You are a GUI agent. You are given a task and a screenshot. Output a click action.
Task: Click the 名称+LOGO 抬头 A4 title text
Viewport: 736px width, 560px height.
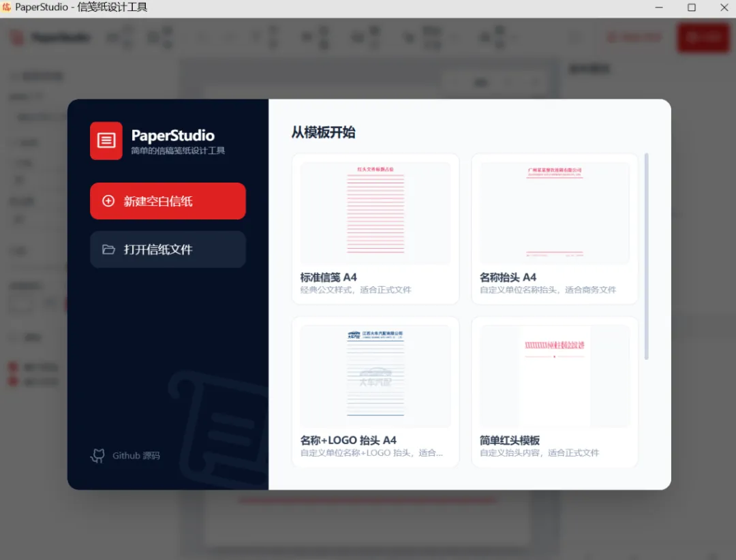click(x=348, y=440)
